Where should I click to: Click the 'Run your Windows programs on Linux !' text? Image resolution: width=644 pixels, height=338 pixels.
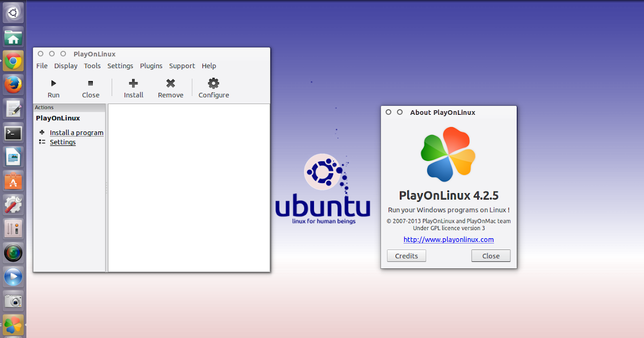pos(449,210)
